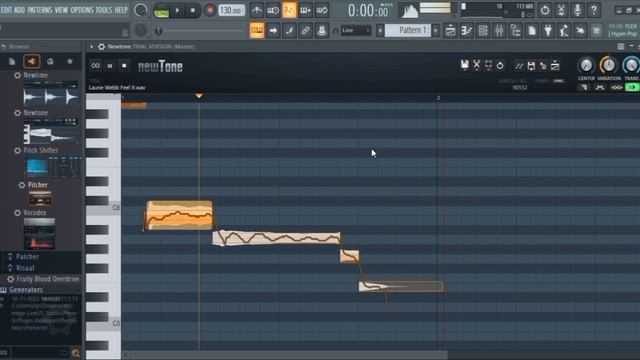Viewport: 640px width, 360px height.
Task: Click the one-click recording microphone icon
Action: 578,10
